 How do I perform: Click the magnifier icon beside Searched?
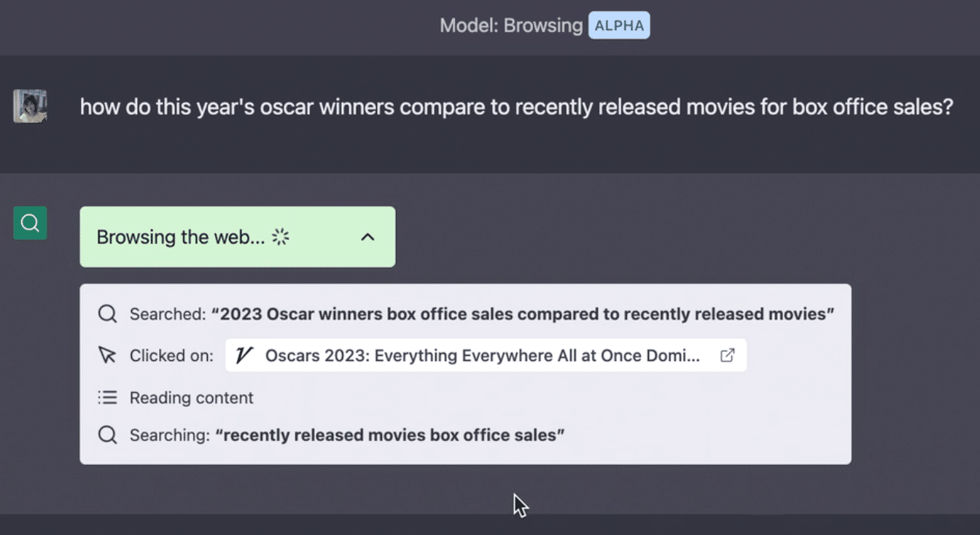(107, 314)
